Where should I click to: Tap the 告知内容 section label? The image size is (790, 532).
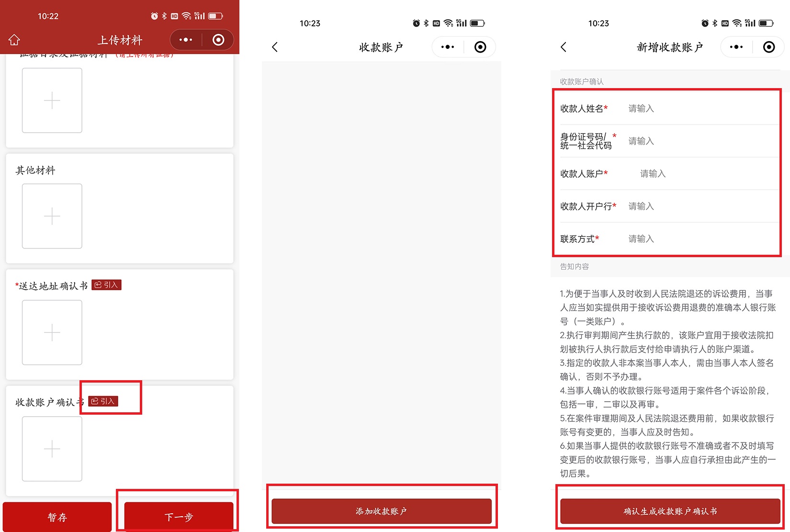point(575,267)
